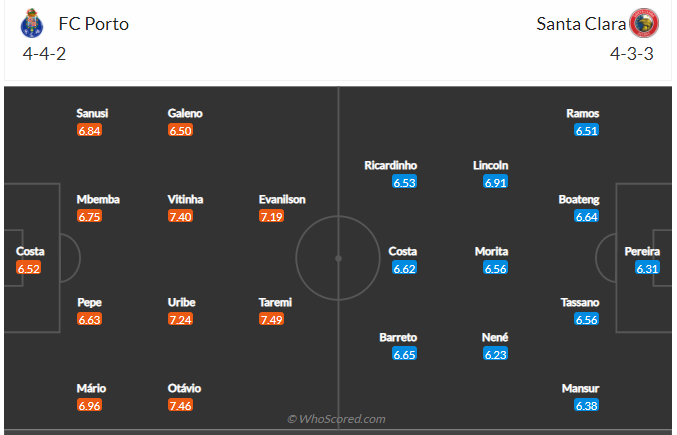Click the WhoScored.com watermark
The width and height of the screenshot is (677, 435).
click(x=337, y=419)
